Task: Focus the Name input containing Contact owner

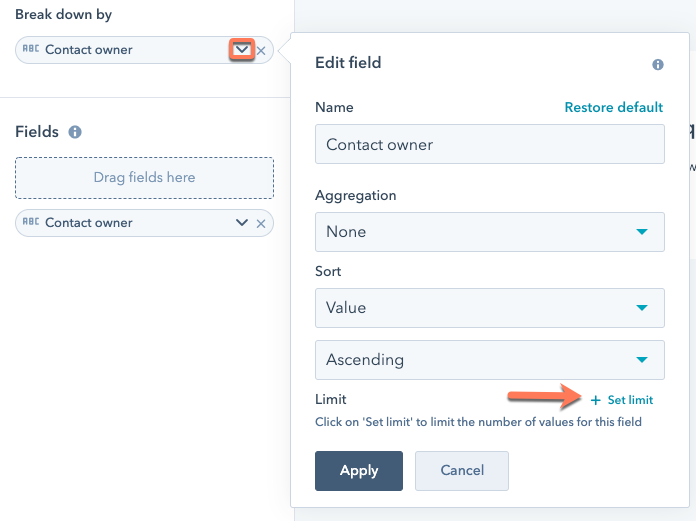Action: click(x=490, y=144)
